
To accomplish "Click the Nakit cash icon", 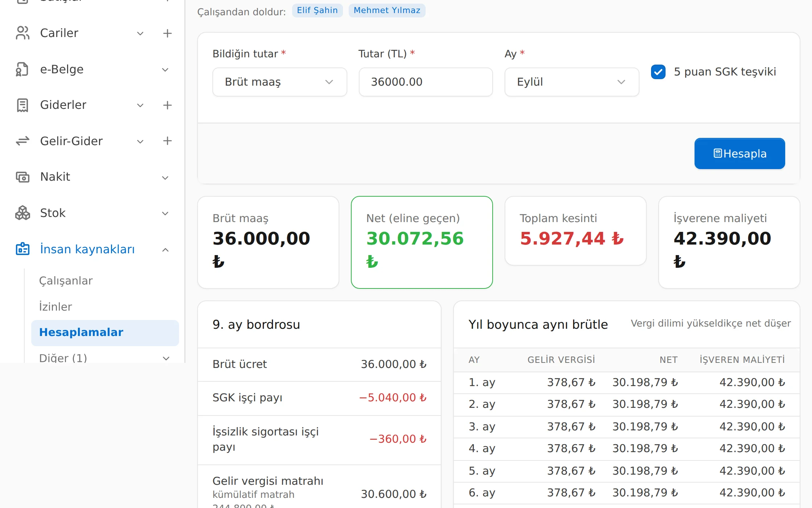I will click(x=22, y=177).
